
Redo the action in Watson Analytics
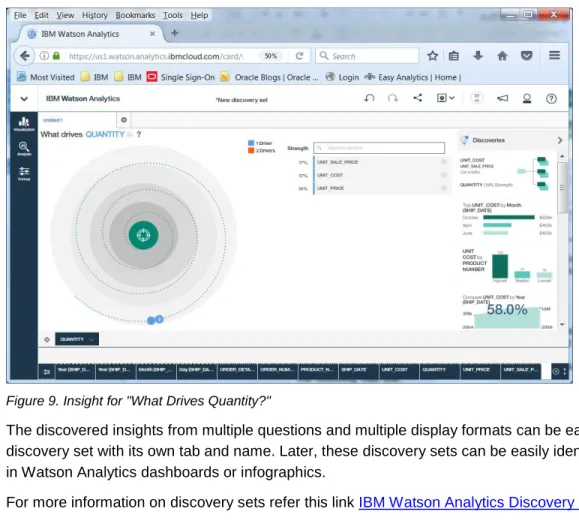(x=393, y=98)
